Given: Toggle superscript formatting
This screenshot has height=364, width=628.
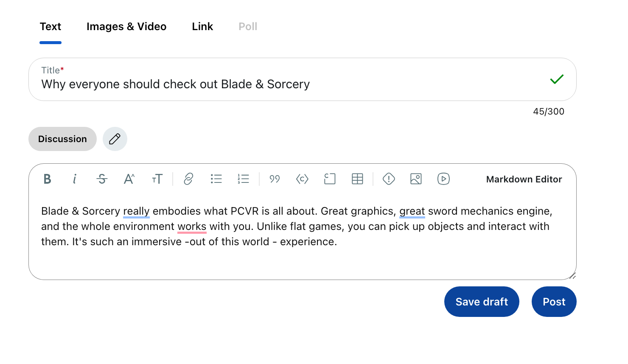Looking at the screenshot, I should pos(129,179).
